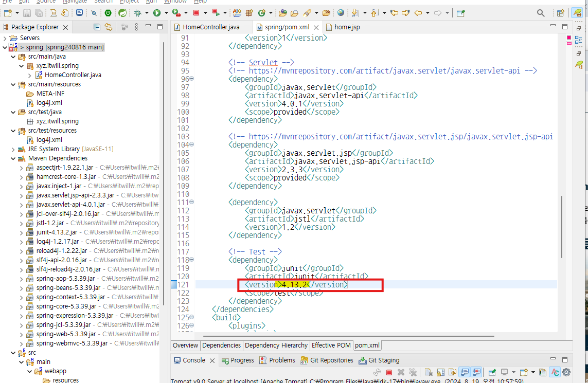Close the spring/pom.xml editor tab
The width and height of the screenshot is (588, 383).
point(316,27)
